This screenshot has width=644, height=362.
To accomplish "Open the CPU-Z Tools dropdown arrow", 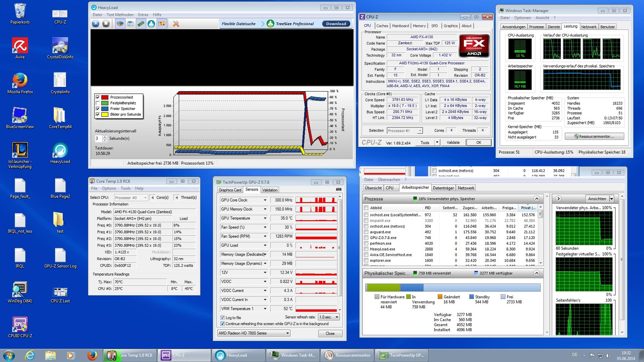I will pos(437,143).
